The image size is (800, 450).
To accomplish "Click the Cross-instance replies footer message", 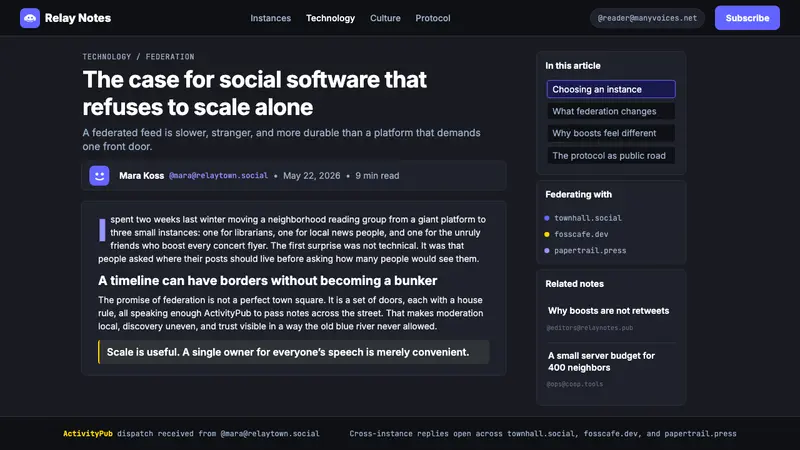I will pos(543,434).
